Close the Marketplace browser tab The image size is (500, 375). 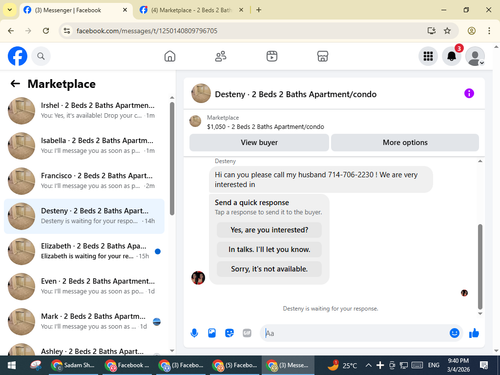[x=241, y=10]
